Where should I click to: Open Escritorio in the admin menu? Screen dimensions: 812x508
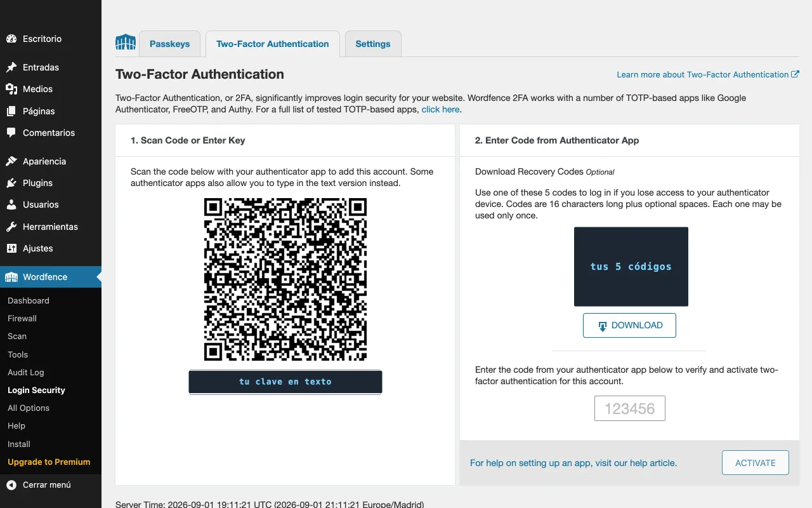pos(51,39)
